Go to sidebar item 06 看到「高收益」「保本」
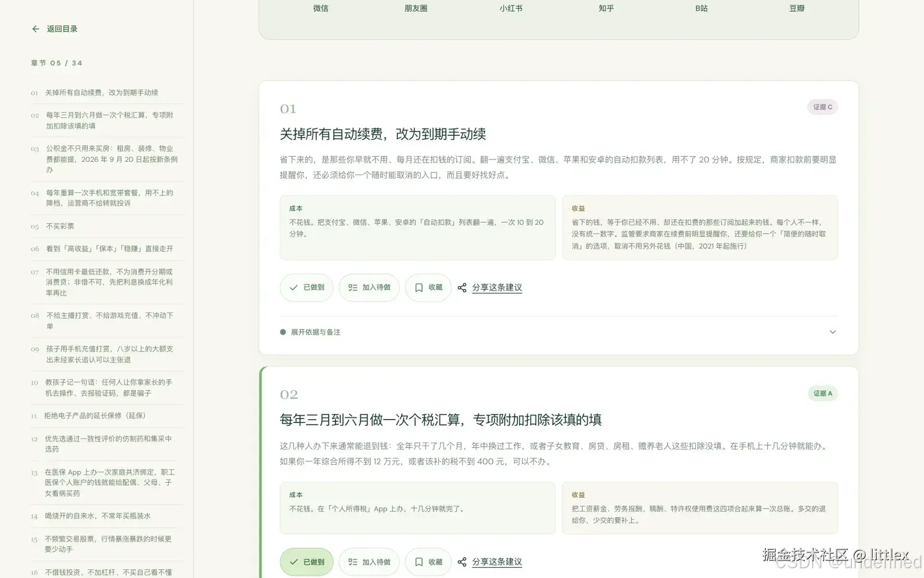 point(106,249)
